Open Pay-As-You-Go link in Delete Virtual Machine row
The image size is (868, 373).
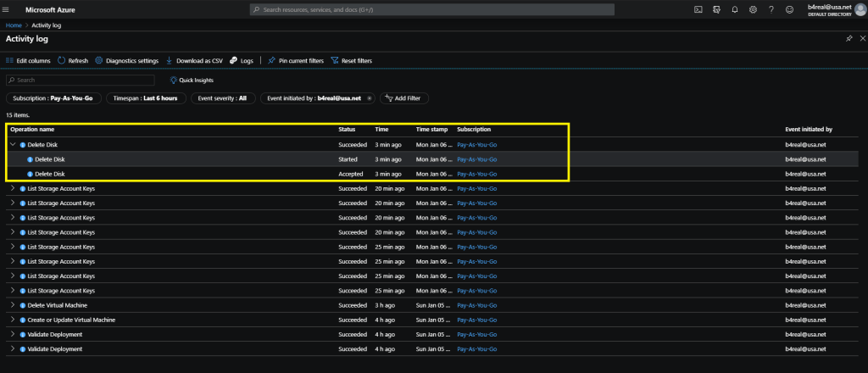[x=476, y=305]
